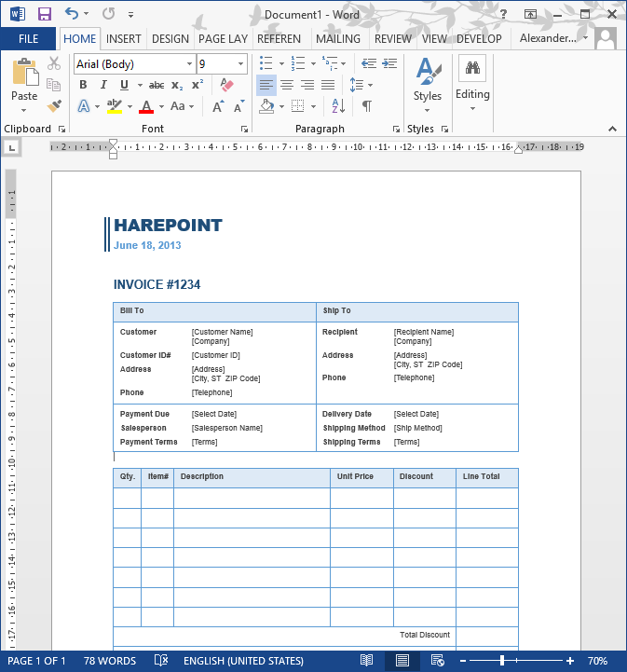Screen dimensions: 627x672
Task: Expand the Borders dropdown arrow
Action: click(313, 106)
